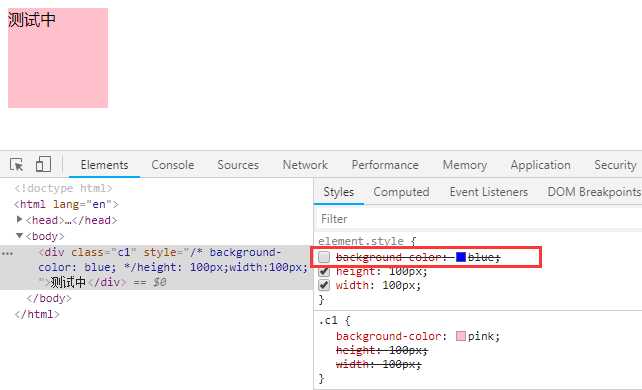This screenshot has height=390, width=642.
Task: Click the styles Filter input field
Action: point(478,219)
